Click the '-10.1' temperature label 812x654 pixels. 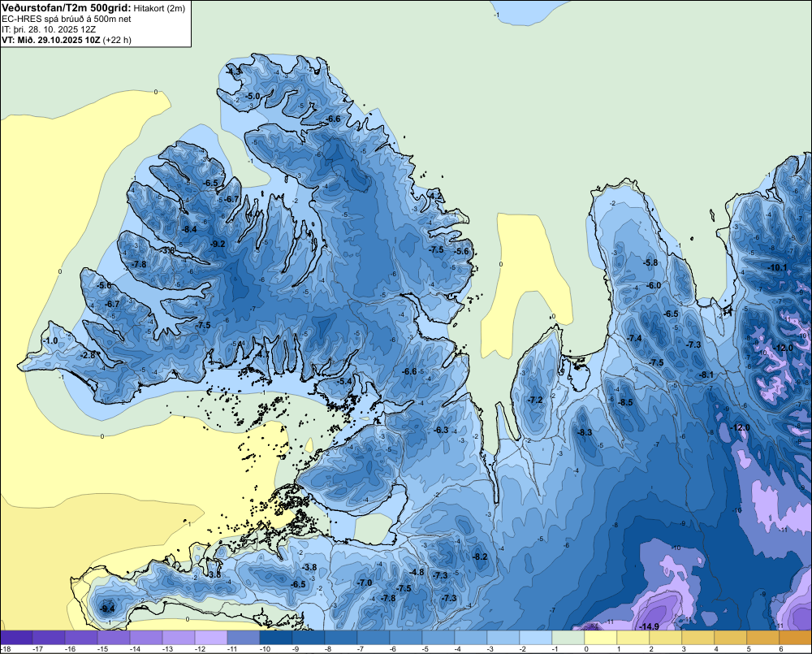point(777,268)
